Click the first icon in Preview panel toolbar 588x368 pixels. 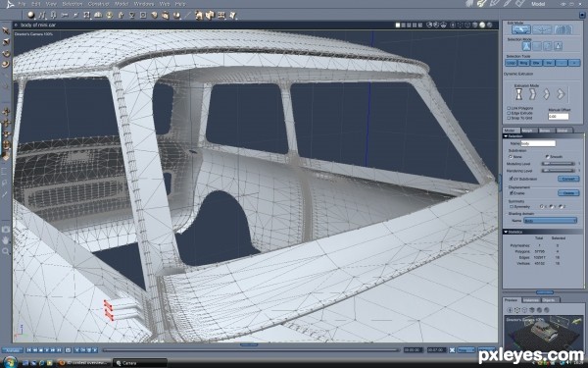(510, 310)
